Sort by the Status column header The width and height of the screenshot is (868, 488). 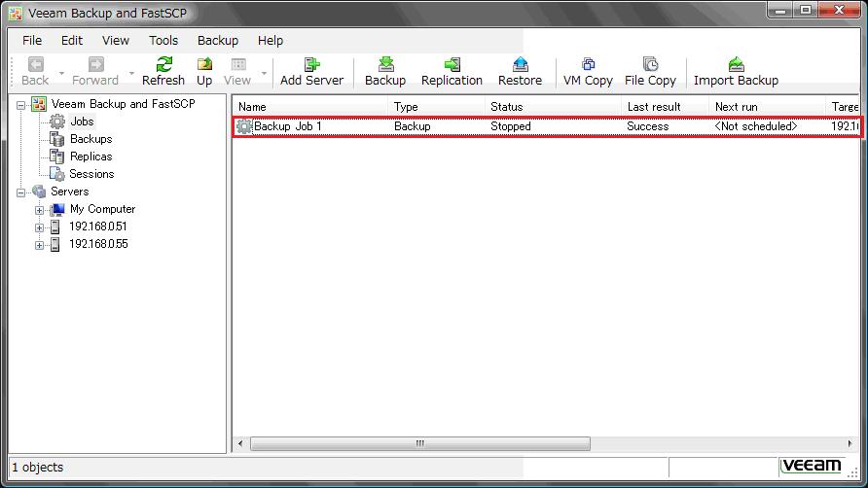pos(506,107)
